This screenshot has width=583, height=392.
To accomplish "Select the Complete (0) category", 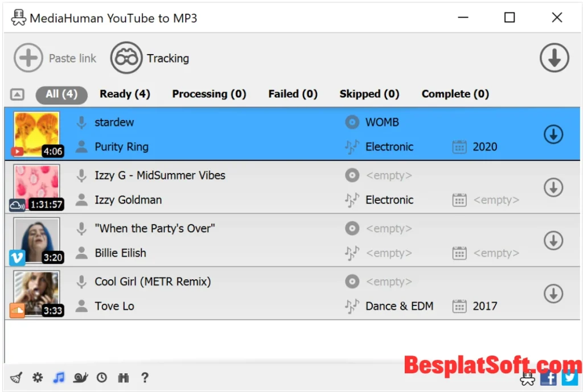I will (455, 94).
